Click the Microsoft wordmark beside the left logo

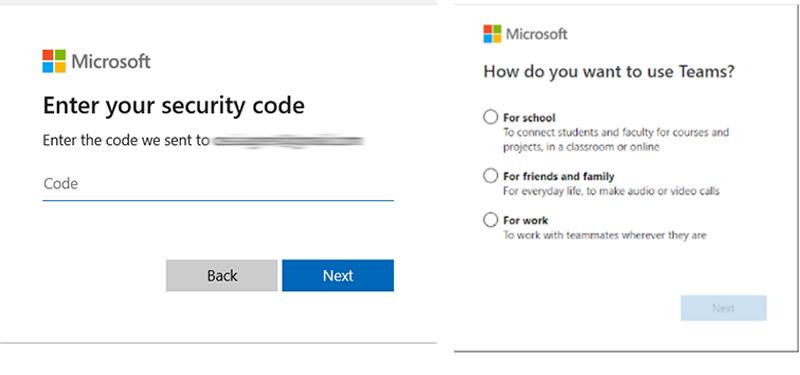tap(111, 62)
